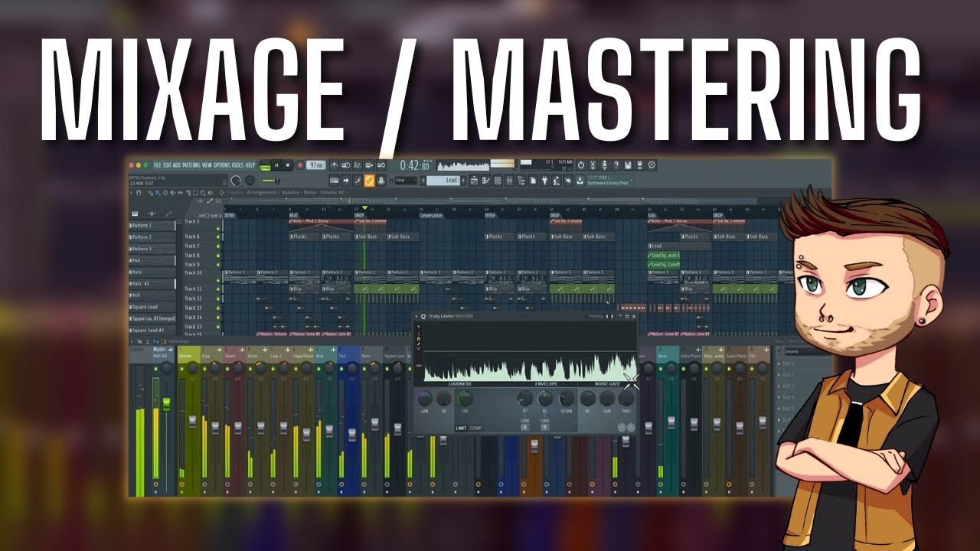
Task: Click the pause/play transport button
Action: [x=276, y=165]
